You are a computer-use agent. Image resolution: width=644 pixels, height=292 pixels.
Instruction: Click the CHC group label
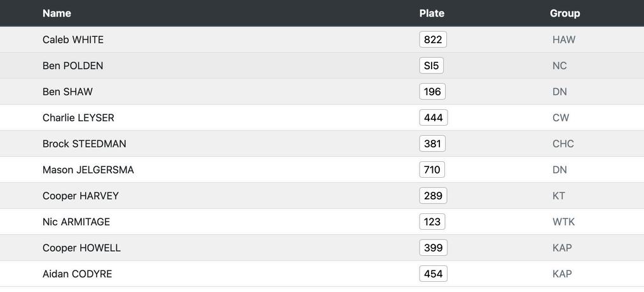click(x=563, y=143)
